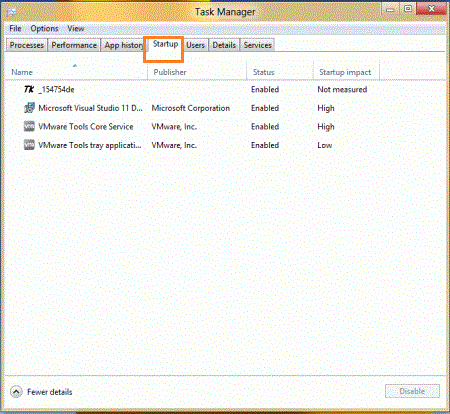
Task: Click the Microsoft Corporation publisher cell
Action: 191,108
